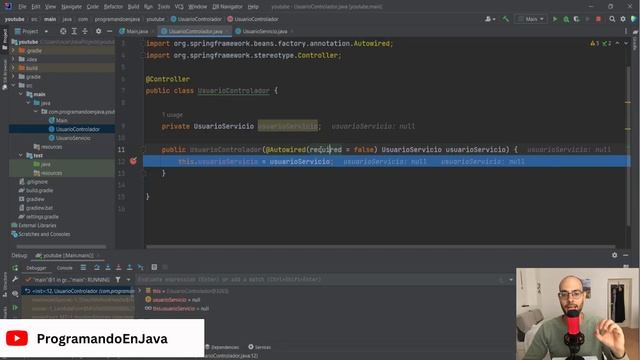
Task: Open the Main run configuration dropdown
Action: (531, 19)
